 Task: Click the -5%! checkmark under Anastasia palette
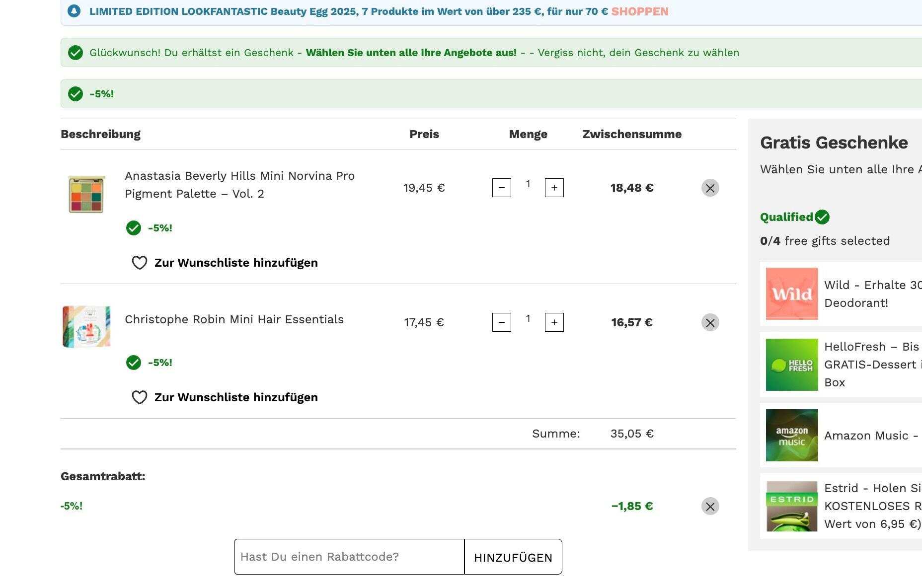click(134, 228)
